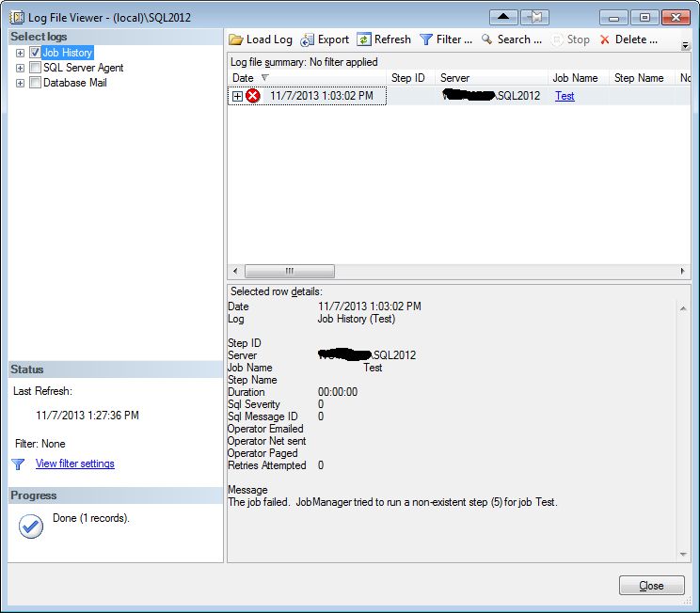Click the log grid scroll-right arrow
This screenshot has height=613, width=700.
pos(682,271)
